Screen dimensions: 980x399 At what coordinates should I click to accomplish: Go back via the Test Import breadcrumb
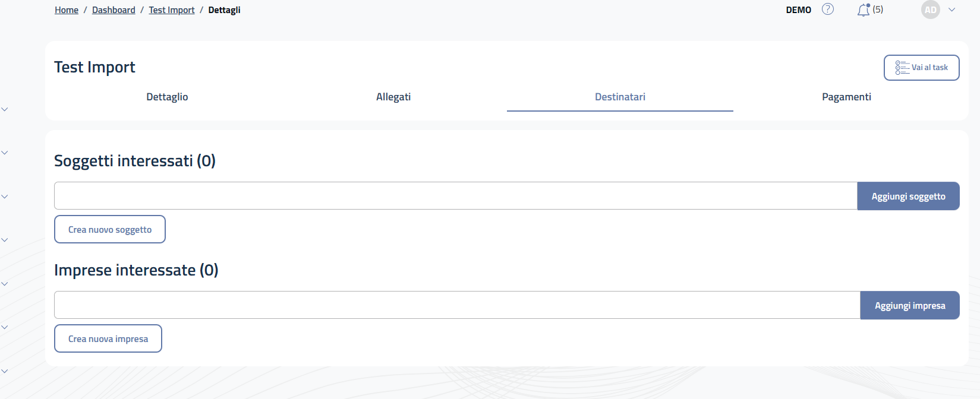pos(172,10)
